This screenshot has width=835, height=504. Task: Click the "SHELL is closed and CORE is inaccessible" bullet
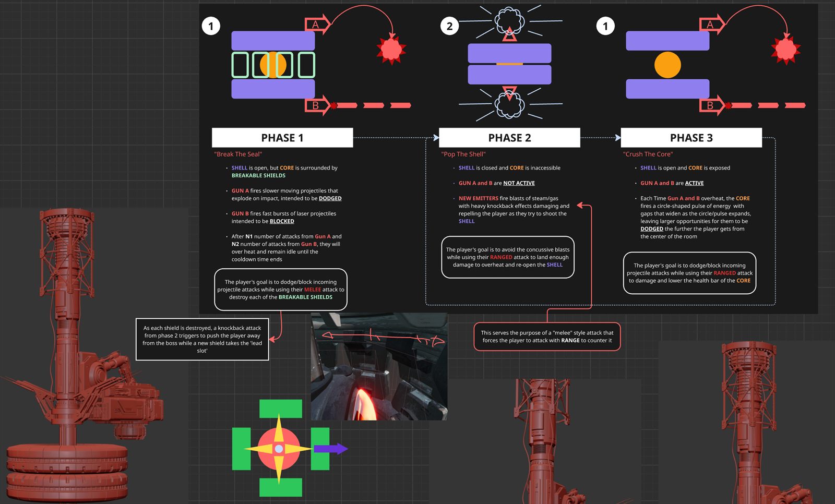coord(509,168)
